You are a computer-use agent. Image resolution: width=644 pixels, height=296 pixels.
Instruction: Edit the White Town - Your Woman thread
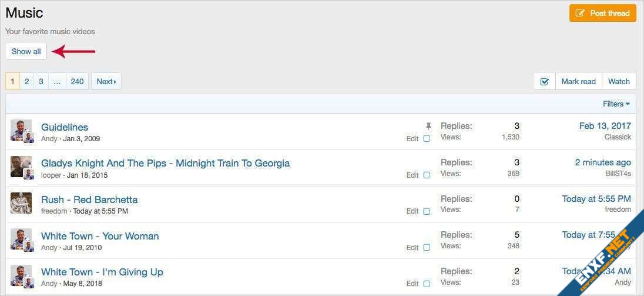412,248
